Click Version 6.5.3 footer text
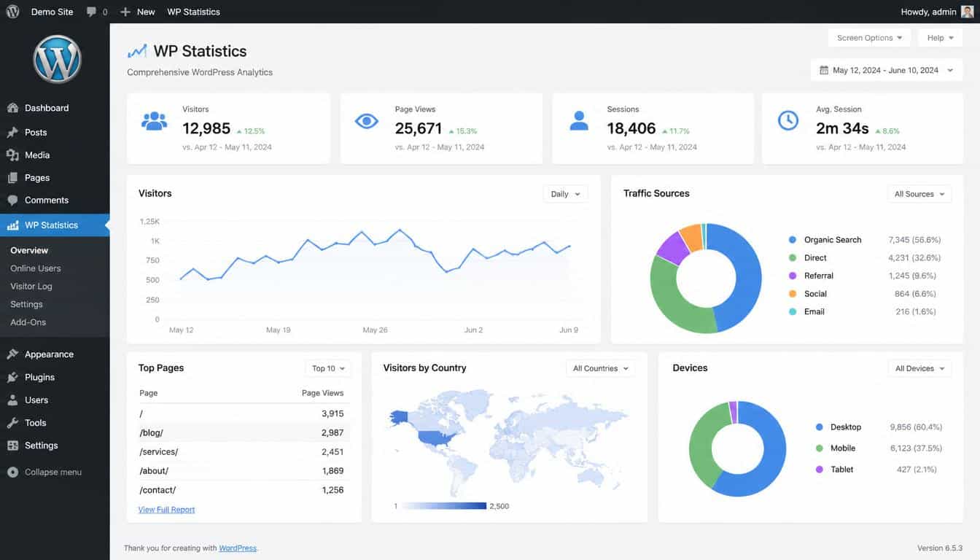This screenshot has height=560, width=980. pyautogui.click(x=940, y=548)
